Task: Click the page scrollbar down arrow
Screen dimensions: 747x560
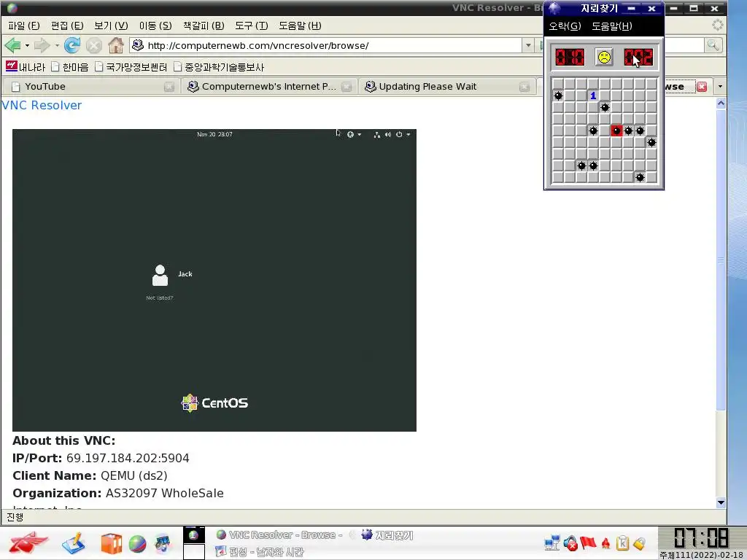Action: [x=721, y=502]
